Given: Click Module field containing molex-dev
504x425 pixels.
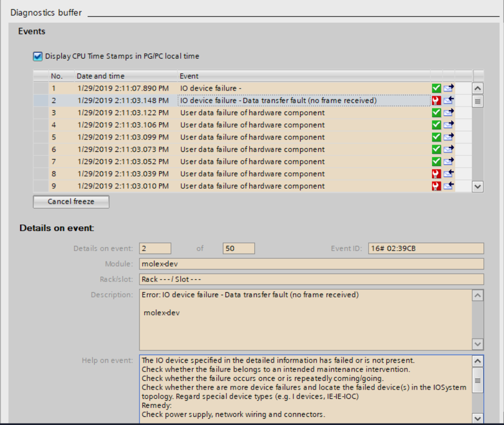Looking at the screenshot, I should pyautogui.click(x=311, y=264).
